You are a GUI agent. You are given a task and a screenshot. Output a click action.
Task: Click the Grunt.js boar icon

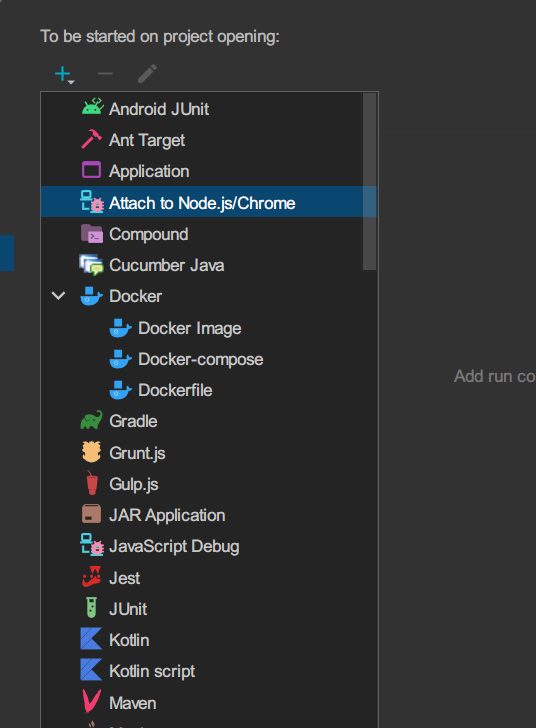point(92,452)
